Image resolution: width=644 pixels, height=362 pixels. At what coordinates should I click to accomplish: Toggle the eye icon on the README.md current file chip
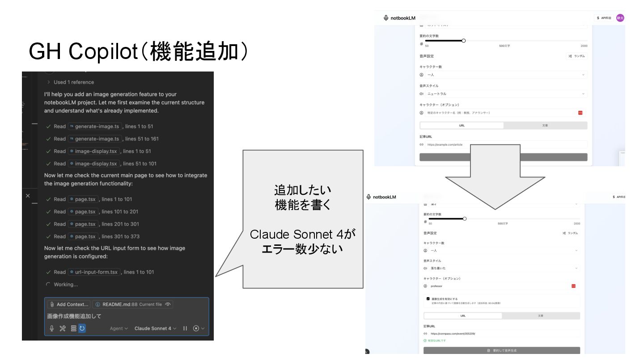click(168, 304)
